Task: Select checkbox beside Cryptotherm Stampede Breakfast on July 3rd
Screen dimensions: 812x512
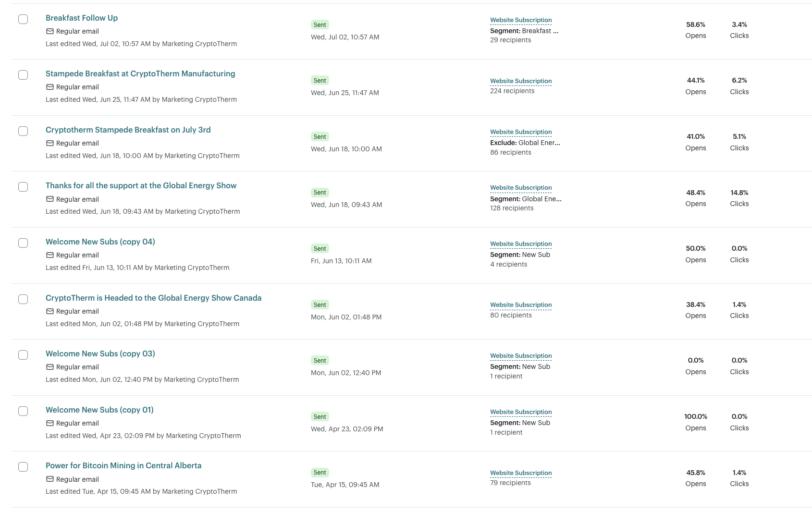Action: tap(23, 131)
